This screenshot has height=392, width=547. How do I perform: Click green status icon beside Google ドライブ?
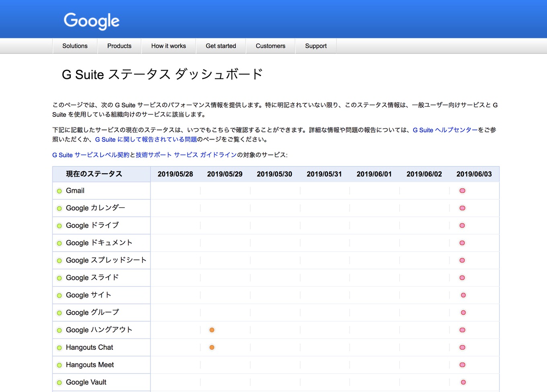pos(60,226)
